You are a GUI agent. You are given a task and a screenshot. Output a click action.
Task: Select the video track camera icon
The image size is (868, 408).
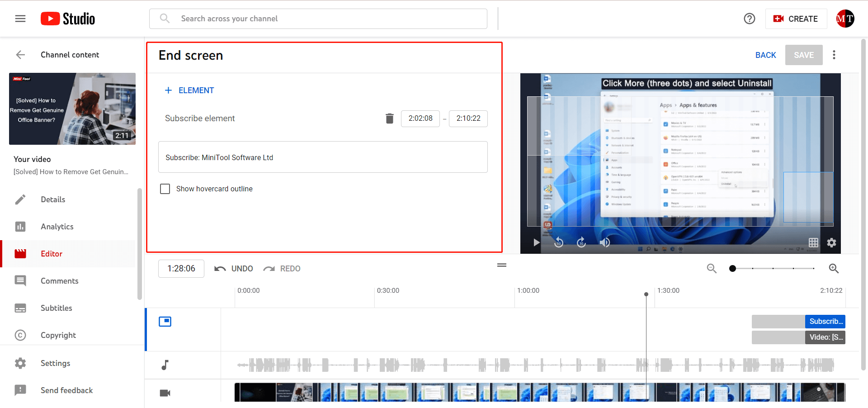pos(165,393)
